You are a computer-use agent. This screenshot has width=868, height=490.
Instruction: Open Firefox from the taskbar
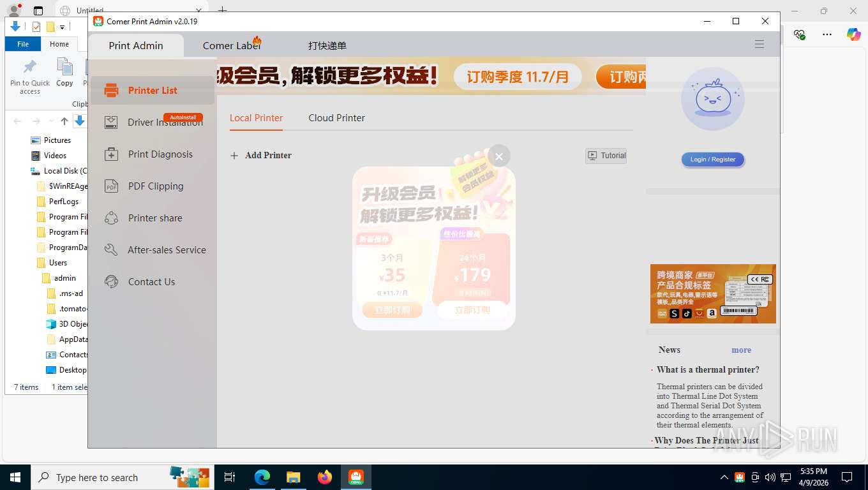click(324, 477)
